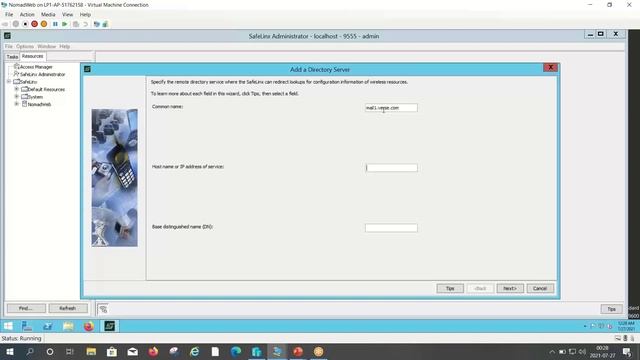This screenshot has width=640, height=360.
Task: Open Mail app on host taskbar
Action: click(x=133, y=351)
